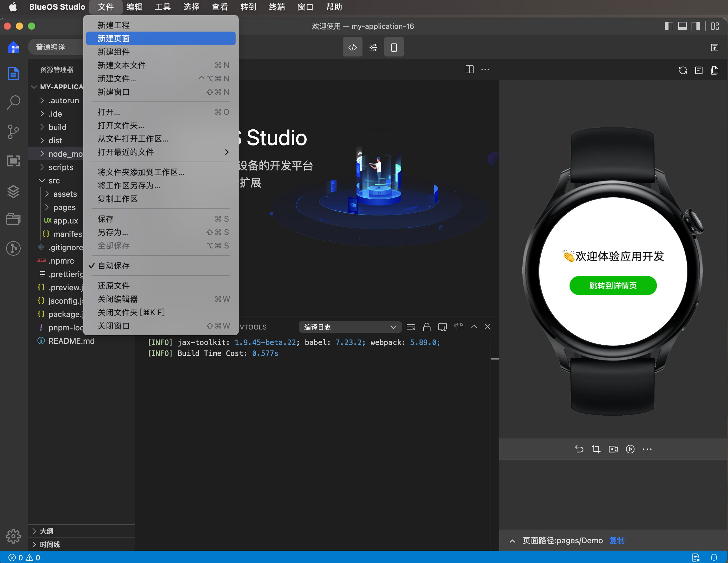This screenshot has width=728, height=563.
Task: Switch to code view icon
Action: pos(353,47)
